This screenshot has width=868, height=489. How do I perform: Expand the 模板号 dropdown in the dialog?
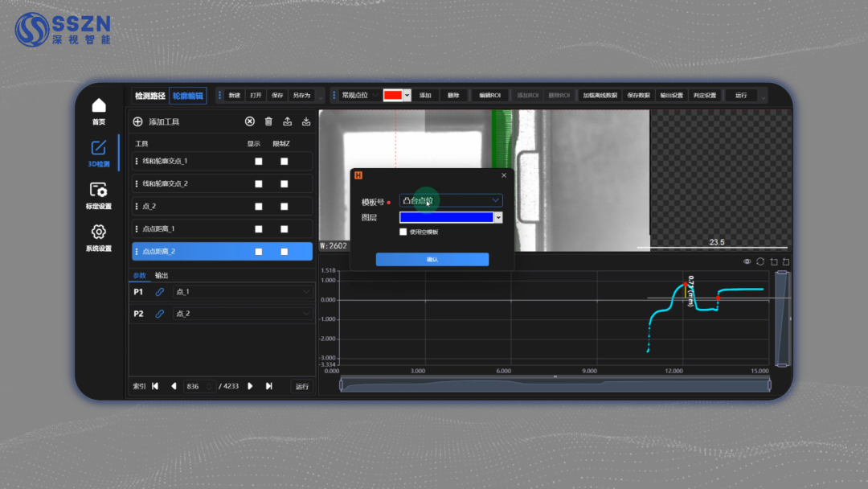tap(451, 200)
